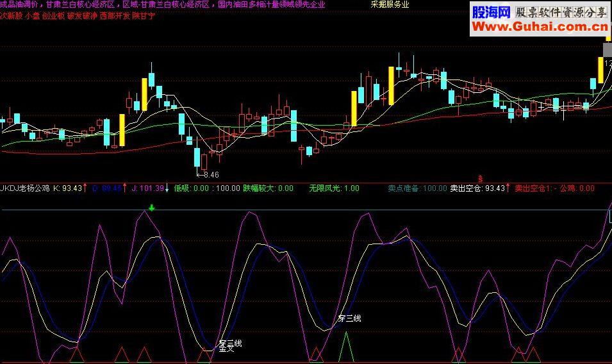
Task: Click the 成品油调价 theme text
Action: (19, 4)
